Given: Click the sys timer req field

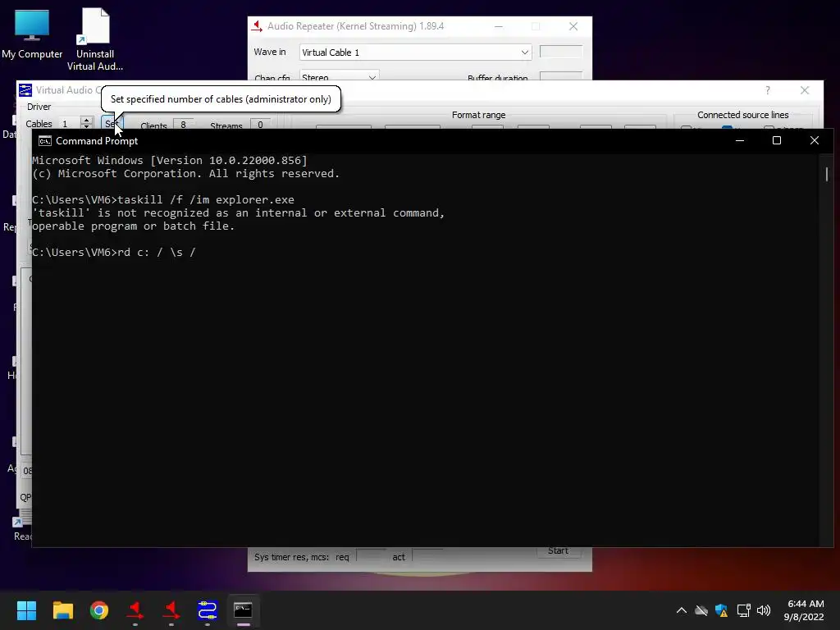Looking at the screenshot, I should pyautogui.click(x=371, y=557).
